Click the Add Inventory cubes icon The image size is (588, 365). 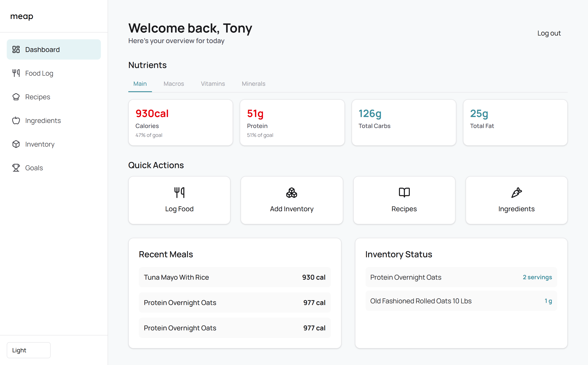pos(292,193)
